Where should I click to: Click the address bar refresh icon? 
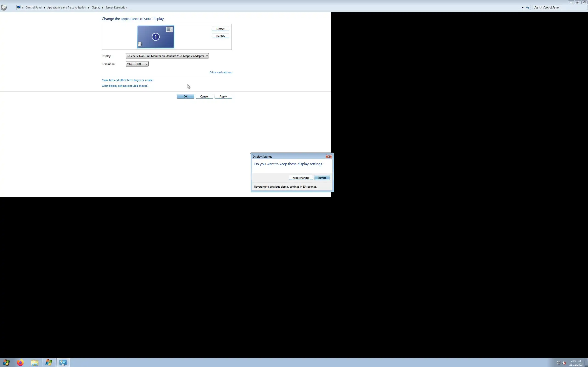(528, 8)
